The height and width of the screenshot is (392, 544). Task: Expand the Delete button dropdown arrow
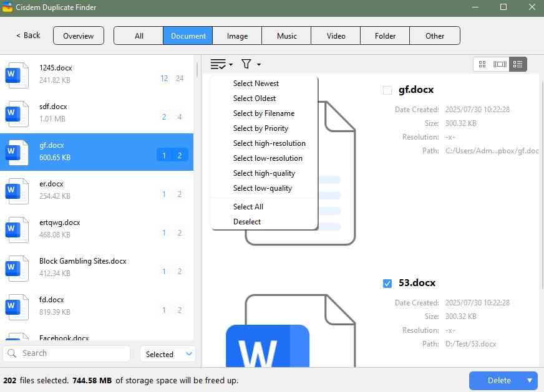[x=530, y=380]
